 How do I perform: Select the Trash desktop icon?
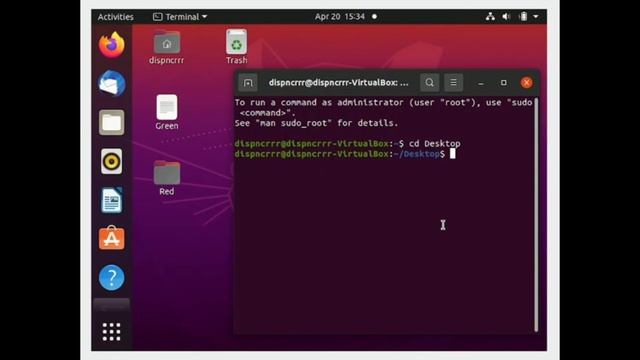(236, 47)
